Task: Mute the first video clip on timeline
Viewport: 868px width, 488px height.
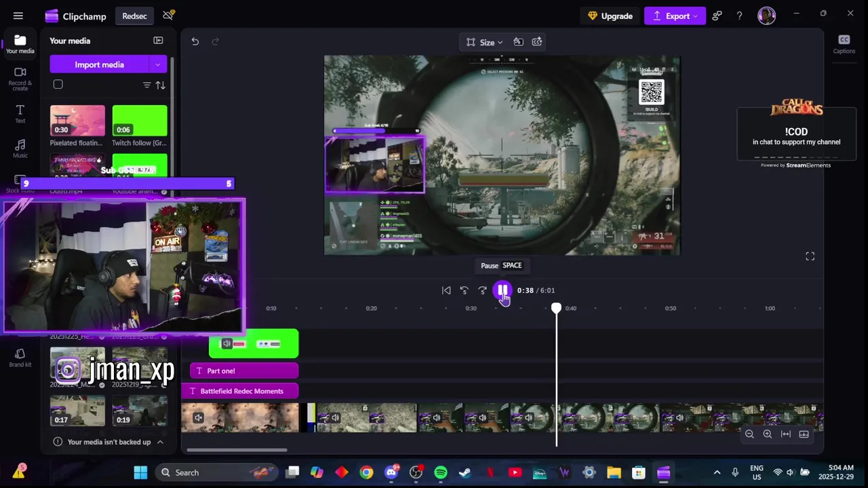Action: [199, 418]
